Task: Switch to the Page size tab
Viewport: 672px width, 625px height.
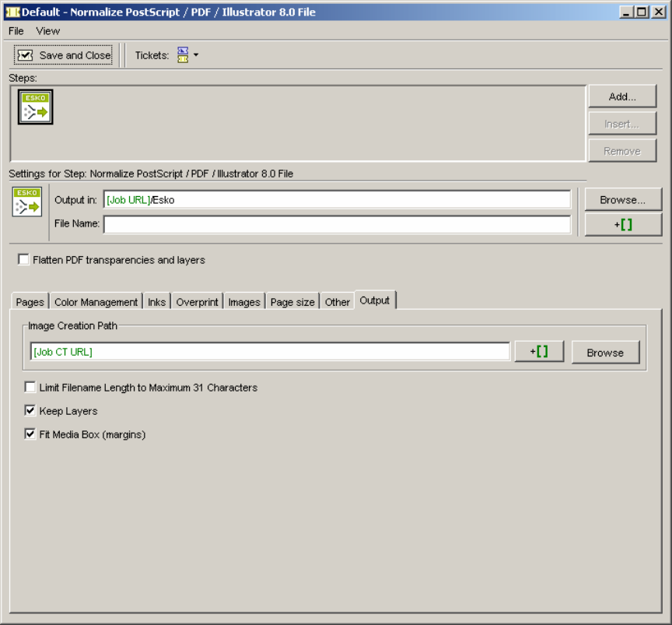Action: tap(292, 302)
